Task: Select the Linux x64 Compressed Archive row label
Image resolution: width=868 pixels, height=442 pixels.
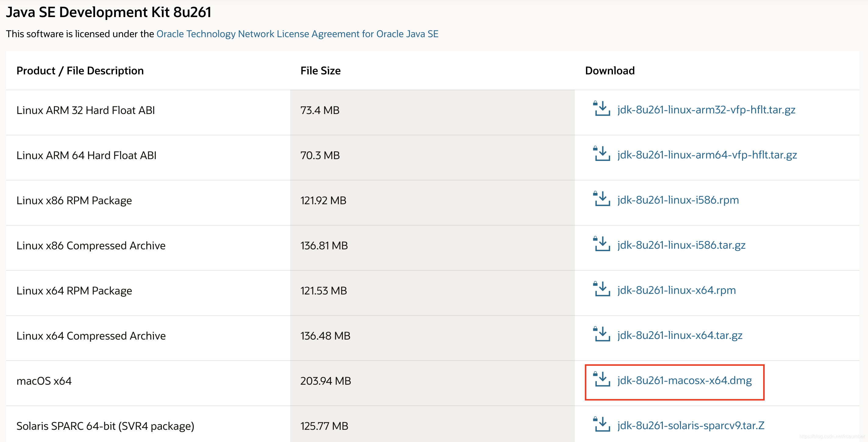Action: click(x=91, y=336)
